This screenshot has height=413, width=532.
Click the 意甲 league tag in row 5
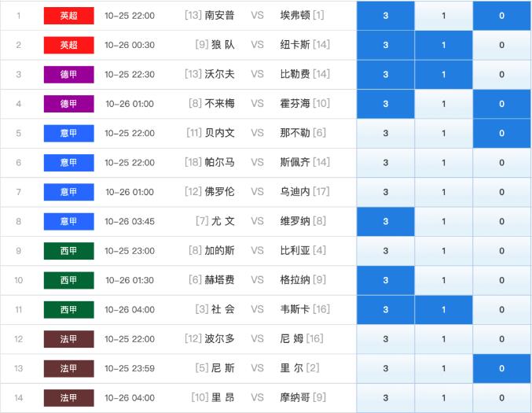[69, 133]
